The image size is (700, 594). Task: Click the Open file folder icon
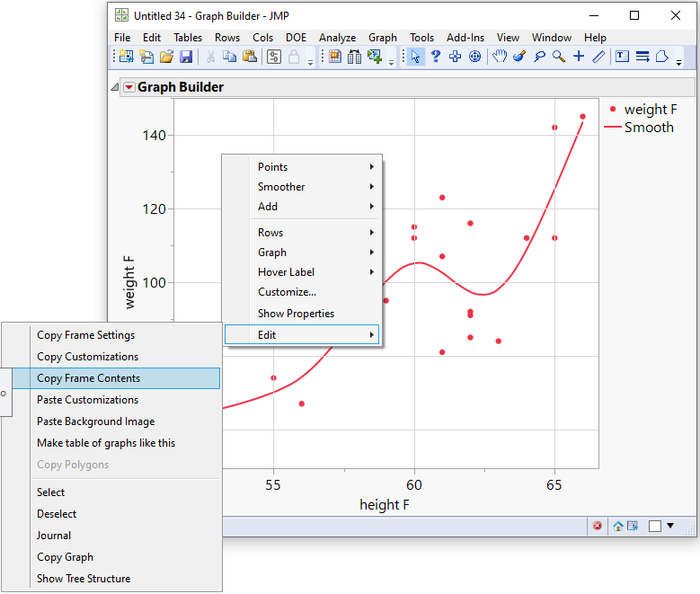(x=166, y=57)
